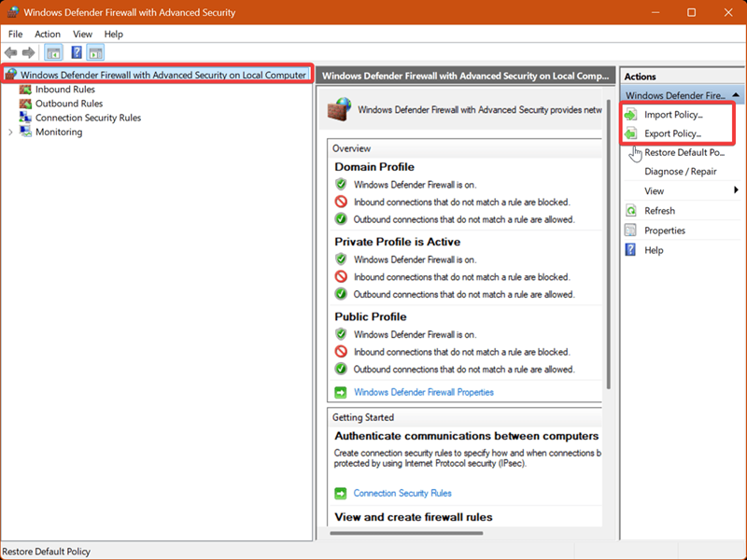The height and width of the screenshot is (560, 747).
Task: Click Export Policy action
Action: click(672, 133)
